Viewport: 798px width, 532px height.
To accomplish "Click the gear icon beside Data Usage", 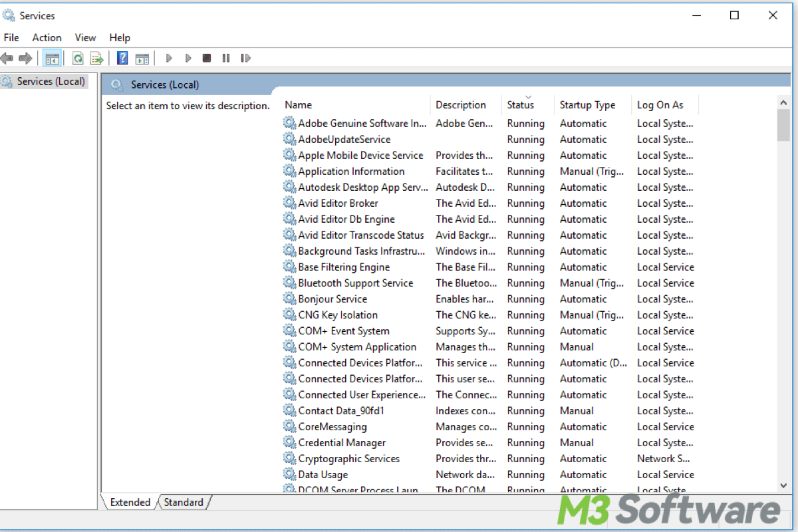I will coord(289,474).
